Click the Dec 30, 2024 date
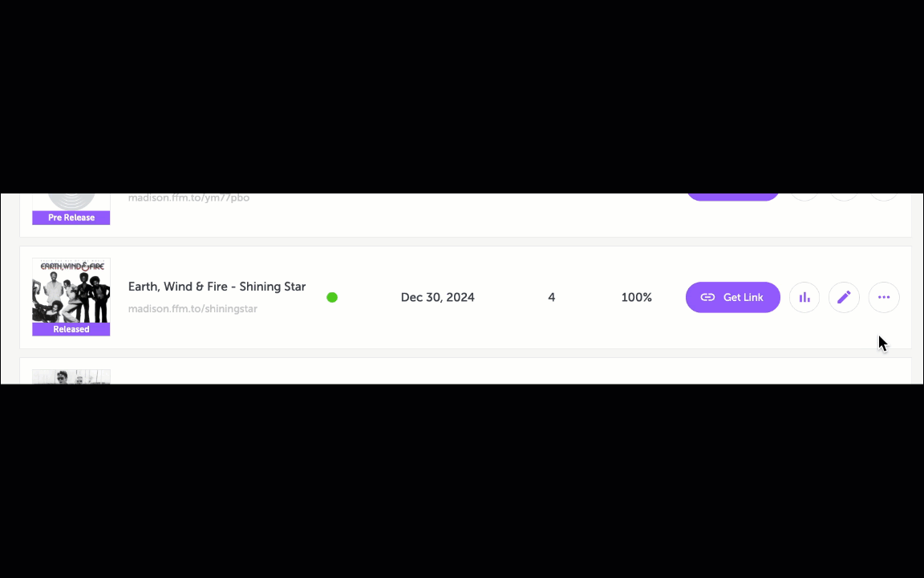This screenshot has width=924, height=578. tap(437, 297)
